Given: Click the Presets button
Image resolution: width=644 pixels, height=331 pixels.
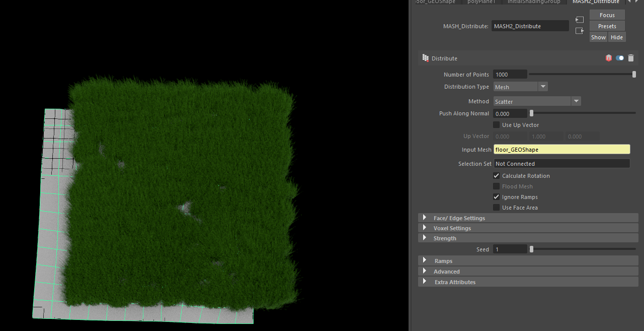Looking at the screenshot, I should click(607, 26).
